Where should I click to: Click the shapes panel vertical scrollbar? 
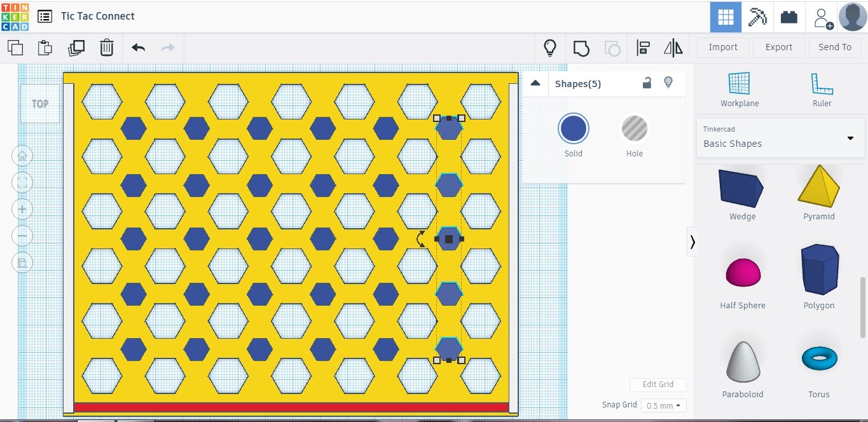pos(863,307)
